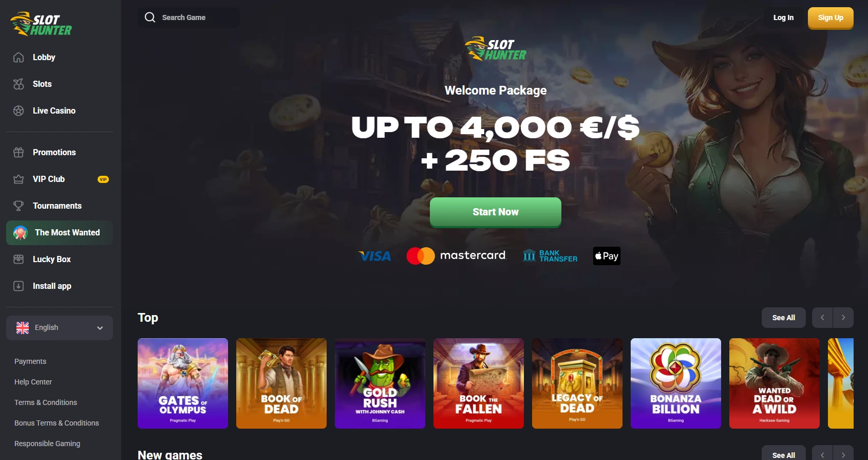Click the green Start Now button
The image size is (868, 460).
[x=496, y=212]
